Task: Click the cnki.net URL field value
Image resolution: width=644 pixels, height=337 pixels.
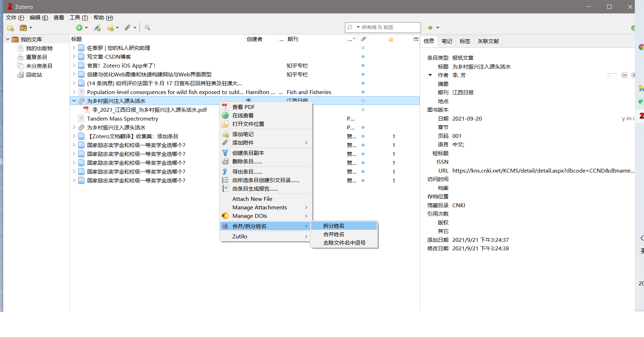Action: [543, 170]
